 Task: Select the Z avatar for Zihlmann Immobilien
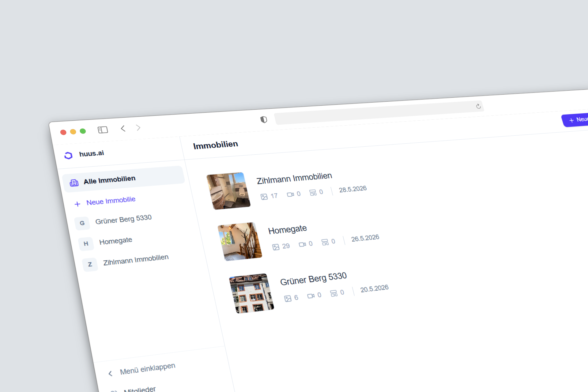[90, 264]
